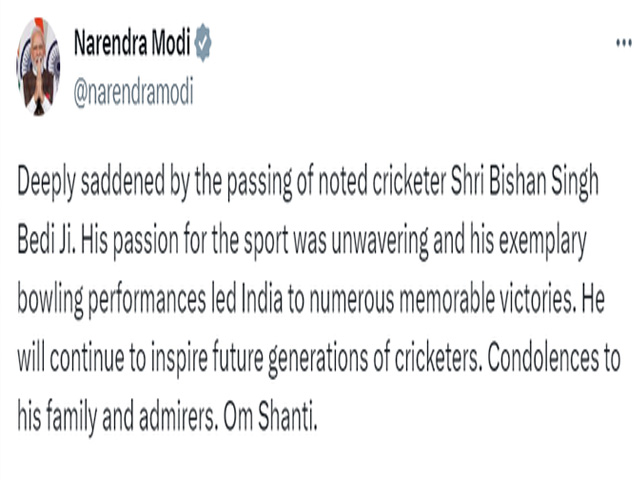The width and height of the screenshot is (640, 480).
Task: Click the word 'India' in the tweet
Action: tap(262, 298)
